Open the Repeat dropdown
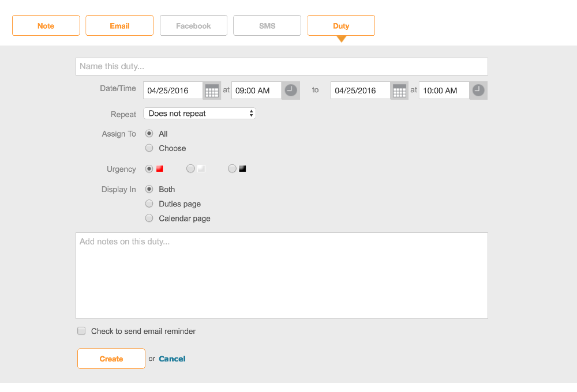The image size is (577, 392). point(200,113)
